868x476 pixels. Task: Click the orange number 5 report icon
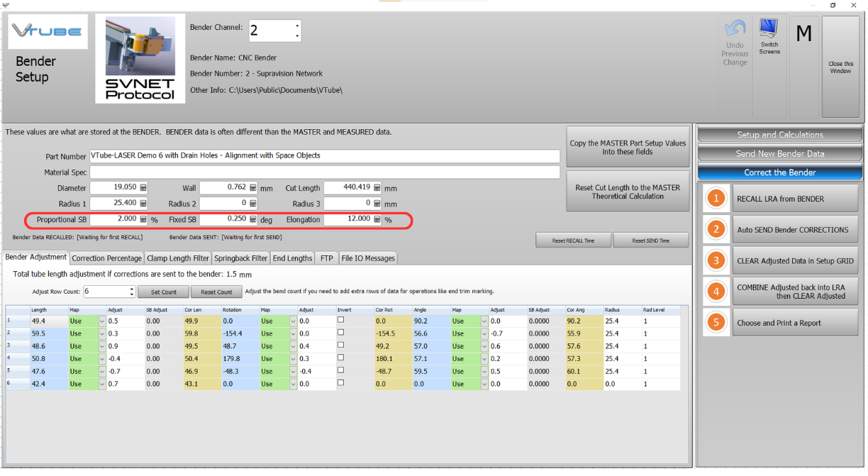716,323
